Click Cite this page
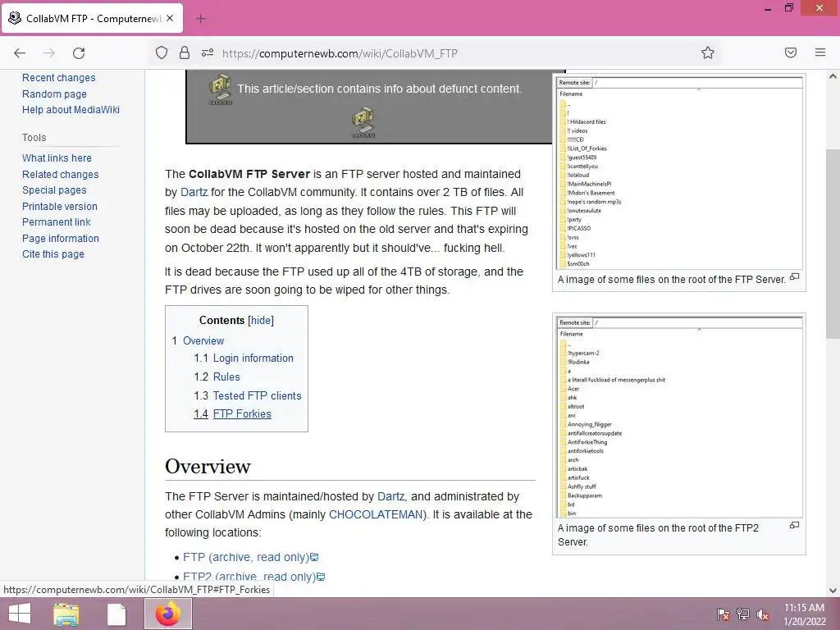The image size is (840, 630). (x=53, y=254)
